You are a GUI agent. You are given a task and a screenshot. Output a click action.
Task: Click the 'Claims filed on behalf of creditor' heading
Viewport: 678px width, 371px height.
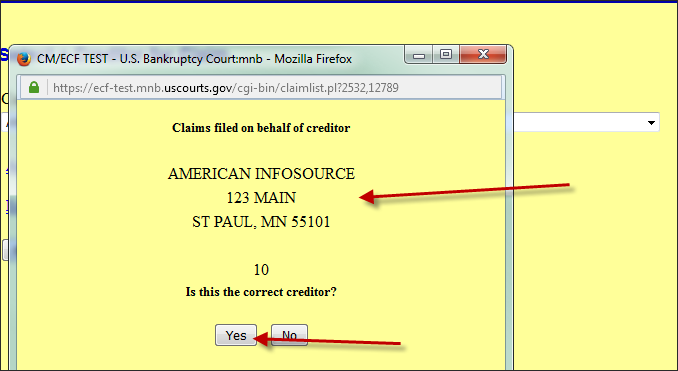261,128
